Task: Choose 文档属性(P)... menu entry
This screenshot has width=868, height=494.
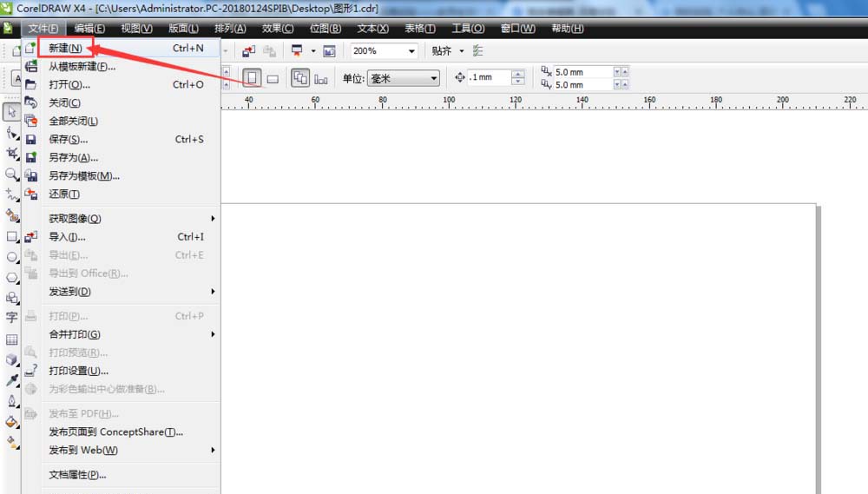Action: [x=121, y=475]
